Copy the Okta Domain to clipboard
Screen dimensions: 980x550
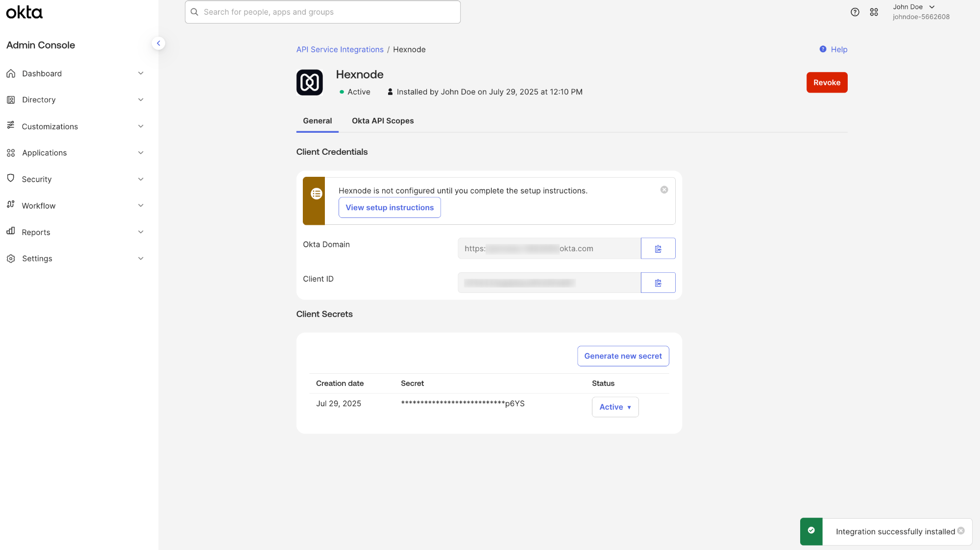click(658, 248)
